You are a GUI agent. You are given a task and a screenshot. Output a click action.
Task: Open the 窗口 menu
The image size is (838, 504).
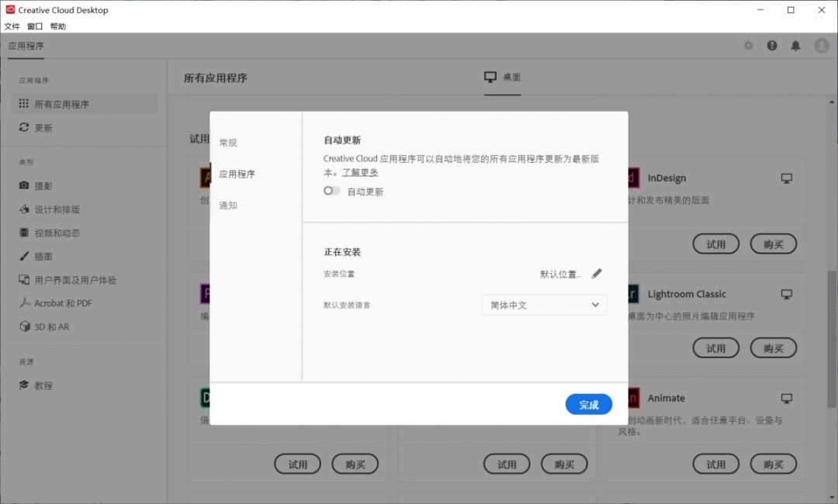[35, 26]
